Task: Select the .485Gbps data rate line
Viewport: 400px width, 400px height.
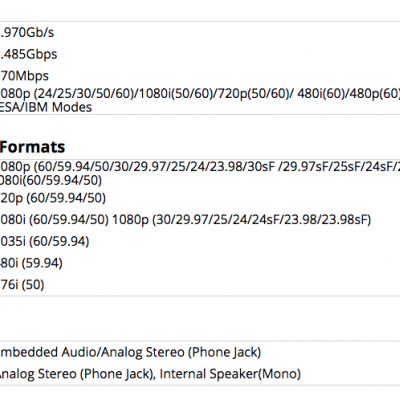Action: (x=29, y=54)
